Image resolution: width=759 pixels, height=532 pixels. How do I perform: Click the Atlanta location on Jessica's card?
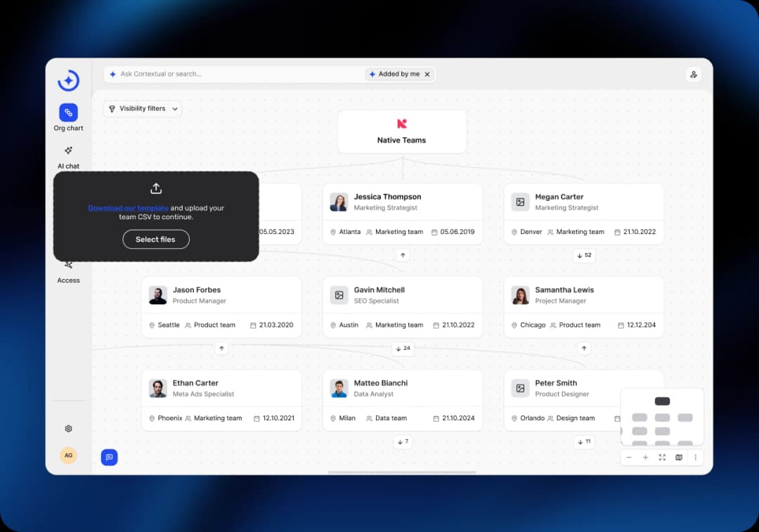[x=349, y=232]
